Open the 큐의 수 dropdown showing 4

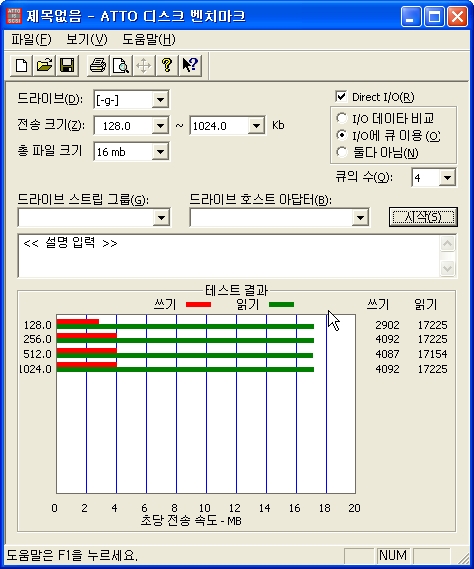(447, 177)
